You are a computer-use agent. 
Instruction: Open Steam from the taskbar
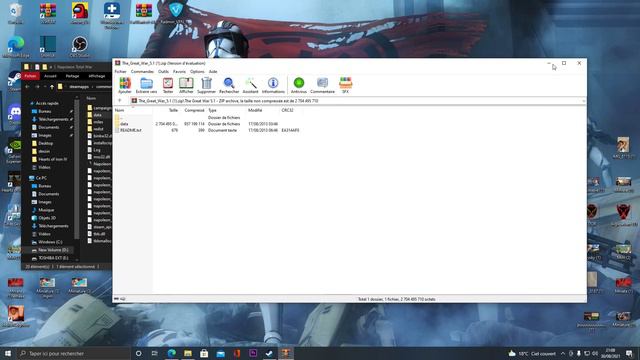pos(269,353)
